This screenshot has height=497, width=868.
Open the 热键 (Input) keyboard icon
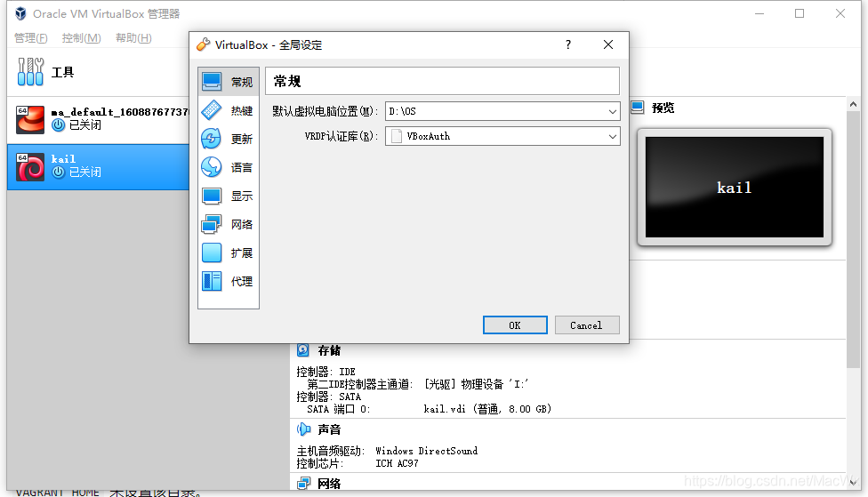pos(212,110)
